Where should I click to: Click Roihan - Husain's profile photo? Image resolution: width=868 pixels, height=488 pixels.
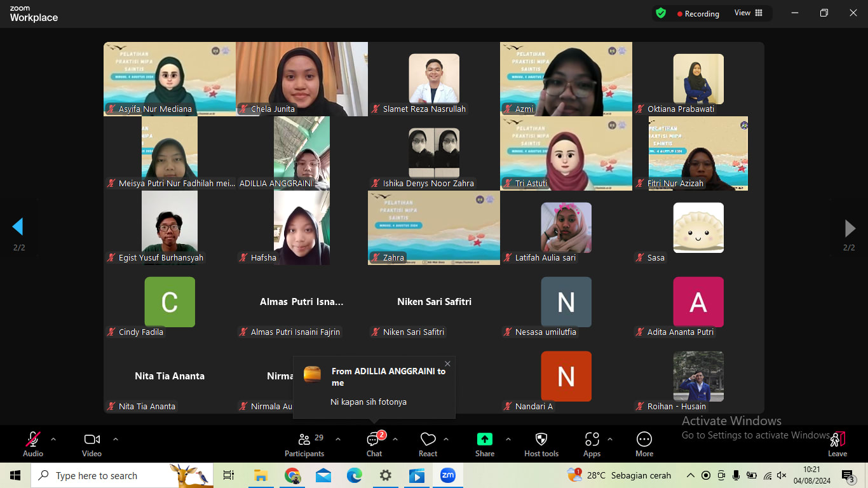(698, 376)
